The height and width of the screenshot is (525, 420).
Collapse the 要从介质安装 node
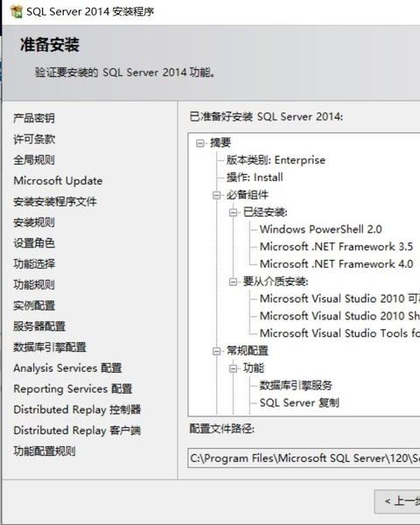(233, 282)
